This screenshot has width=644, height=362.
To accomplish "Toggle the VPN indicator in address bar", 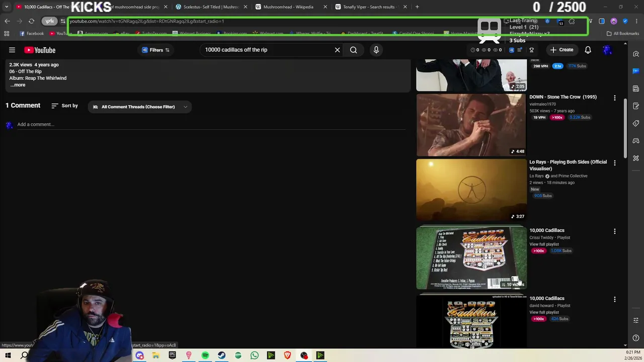I will 49,21.
